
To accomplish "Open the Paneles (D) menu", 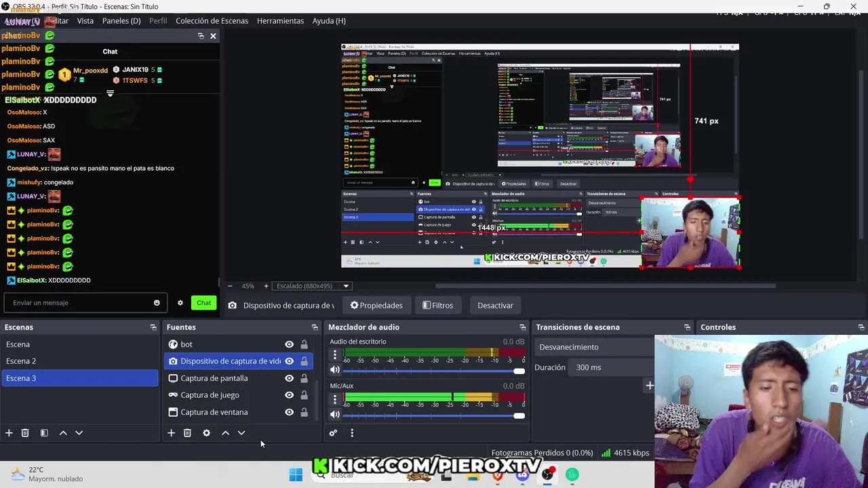I will pyautogui.click(x=121, y=21).
